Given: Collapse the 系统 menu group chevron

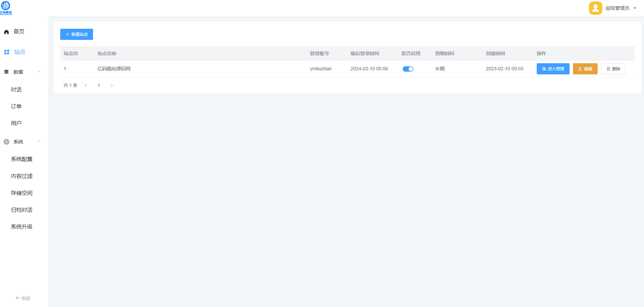Looking at the screenshot, I should tap(39, 141).
